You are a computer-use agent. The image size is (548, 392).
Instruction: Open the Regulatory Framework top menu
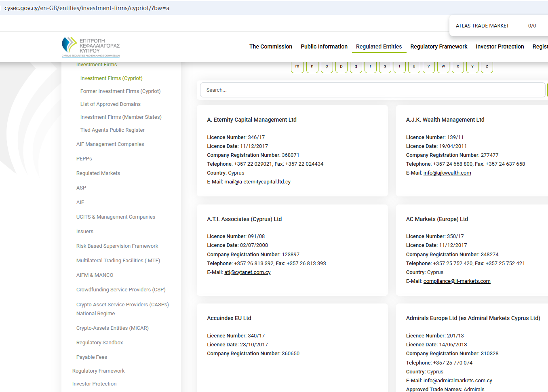[x=438, y=46]
